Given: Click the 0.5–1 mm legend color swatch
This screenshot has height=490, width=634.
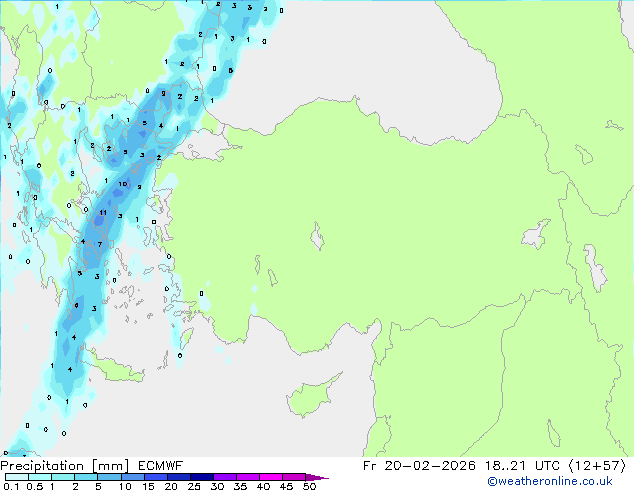Looking at the screenshot, I should click(40, 477).
